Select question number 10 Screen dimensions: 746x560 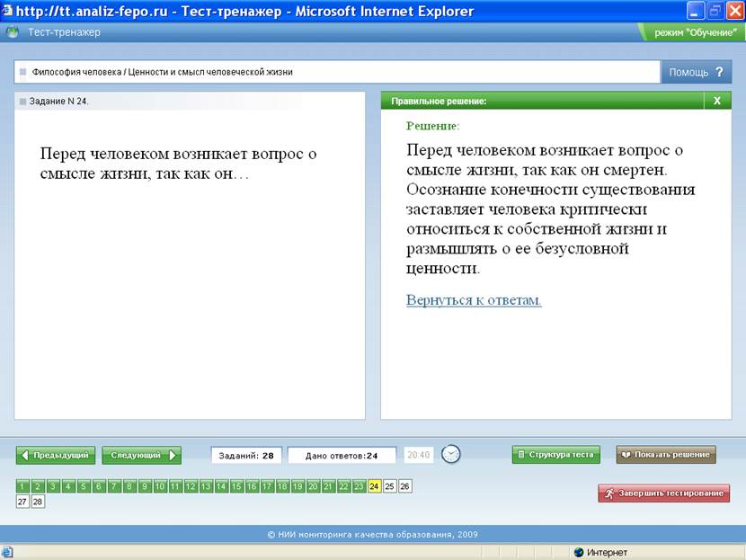(x=160, y=486)
